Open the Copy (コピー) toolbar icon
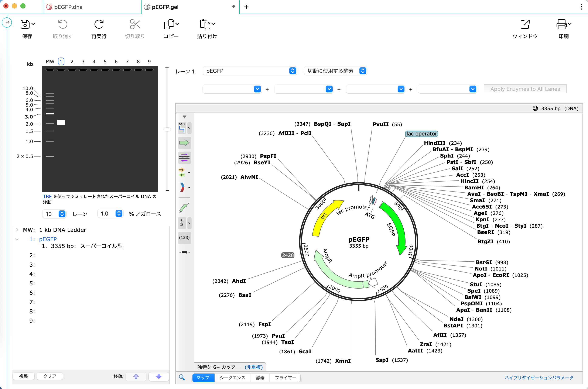This screenshot has height=389, width=588. click(x=169, y=24)
